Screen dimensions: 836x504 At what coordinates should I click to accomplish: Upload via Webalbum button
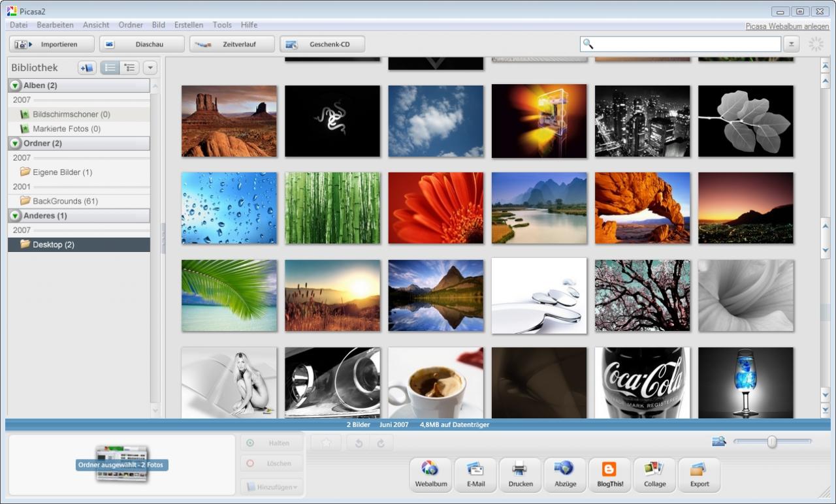[430, 475]
